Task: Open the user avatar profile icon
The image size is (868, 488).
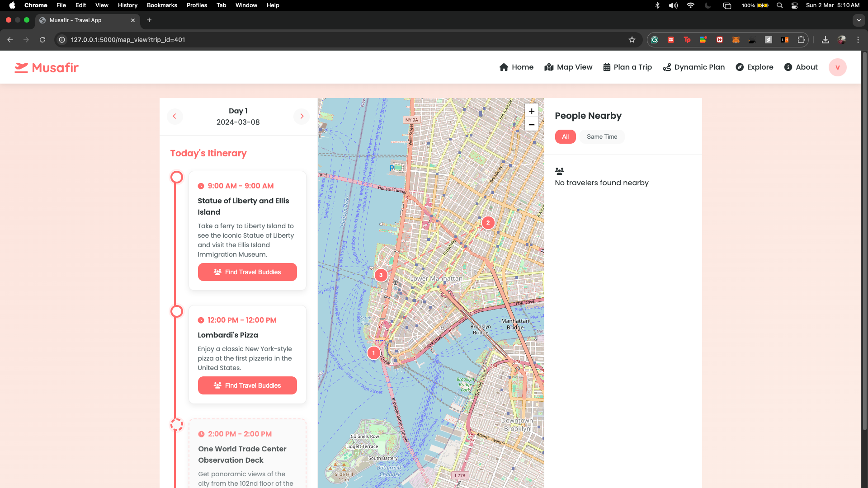Action: tap(837, 67)
